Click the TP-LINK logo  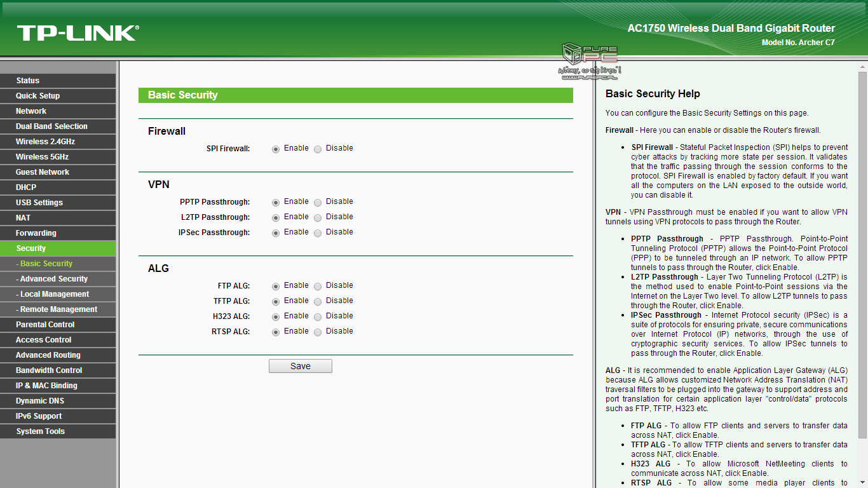(x=78, y=33)
